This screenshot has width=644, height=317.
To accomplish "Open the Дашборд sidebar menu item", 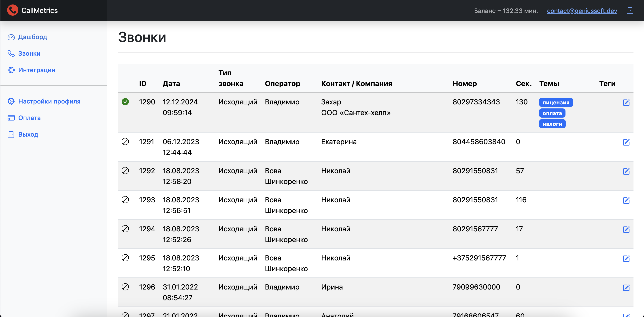I will 32,37.
